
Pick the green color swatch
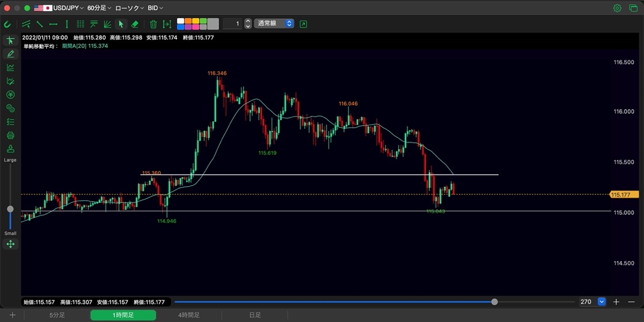pos(203,21)
